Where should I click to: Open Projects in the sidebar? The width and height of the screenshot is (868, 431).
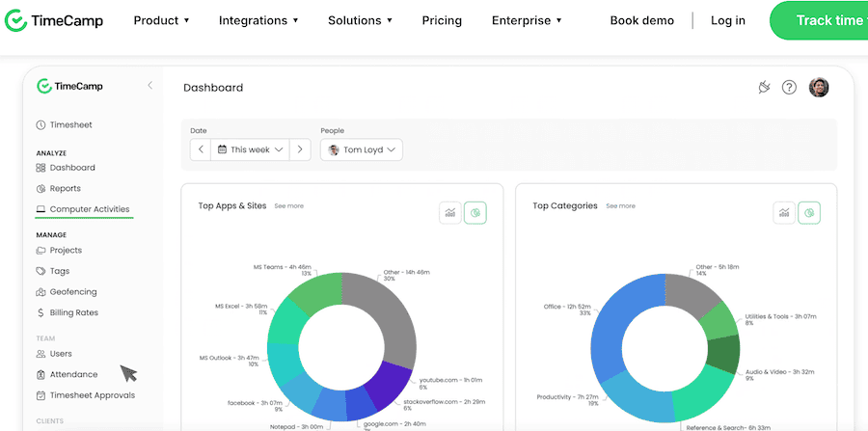pos(59,250)
